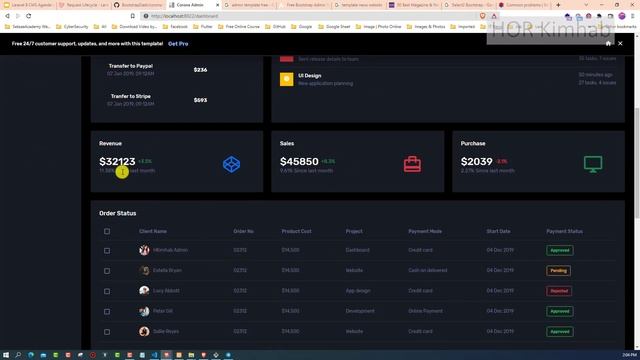Screen dimensions: 640x360
Task: Click the home icon in promo banner
Action: (x=608, y=43)
